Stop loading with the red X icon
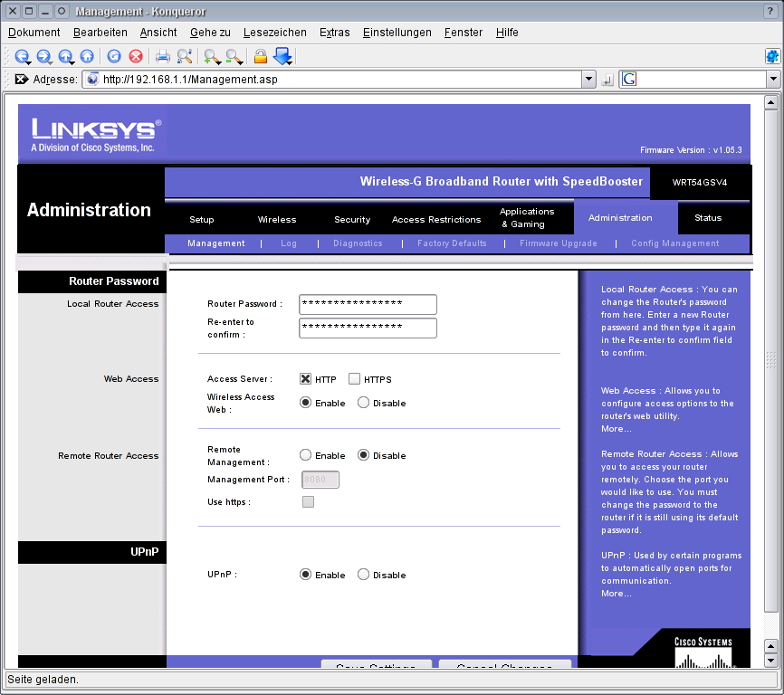The height and width of the screenshot is (695, 784). [136, 56]
